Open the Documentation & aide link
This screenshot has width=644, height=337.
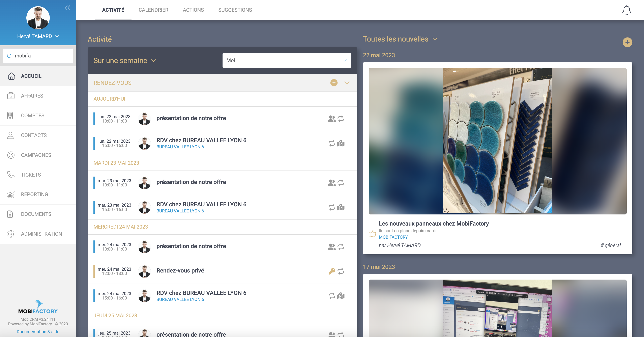pyautogui.click(x=38, y=332)
